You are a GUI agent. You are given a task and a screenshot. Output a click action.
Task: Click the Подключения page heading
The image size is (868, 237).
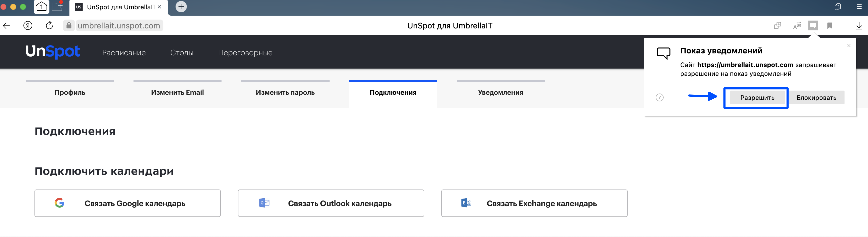pos(75,131)
